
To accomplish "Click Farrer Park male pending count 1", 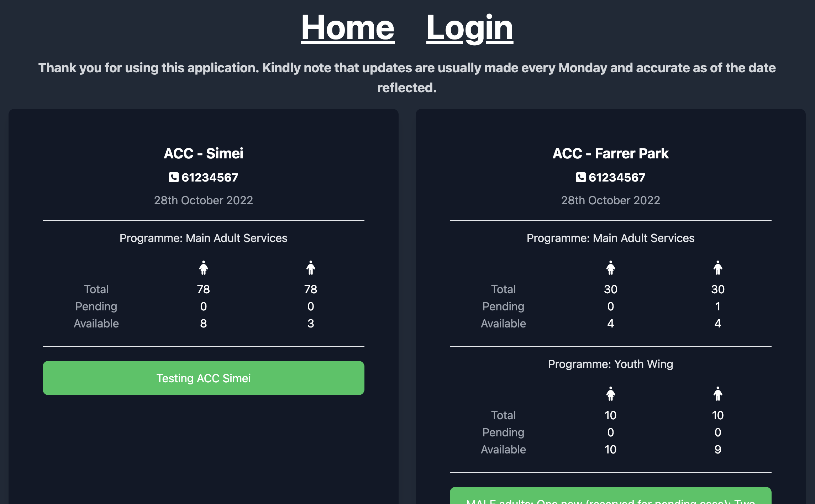I will coord(718,306).
